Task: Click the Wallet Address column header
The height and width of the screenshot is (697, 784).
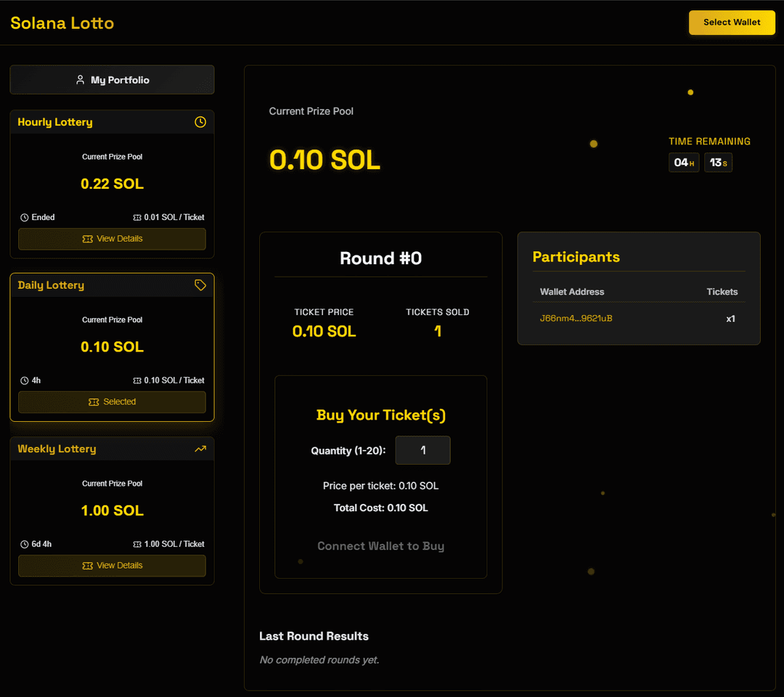Action: tap(572, 292)
